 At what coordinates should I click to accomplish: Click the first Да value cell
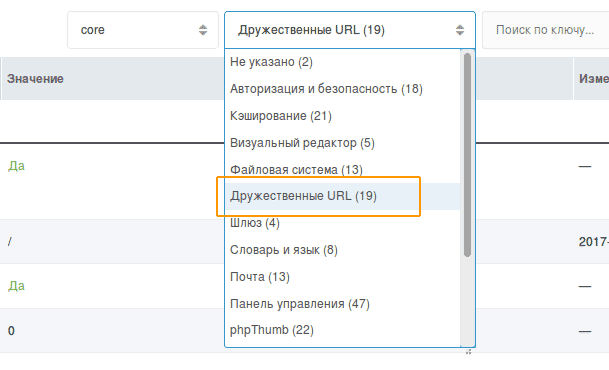pyautogui.click(x=16, y=166)
